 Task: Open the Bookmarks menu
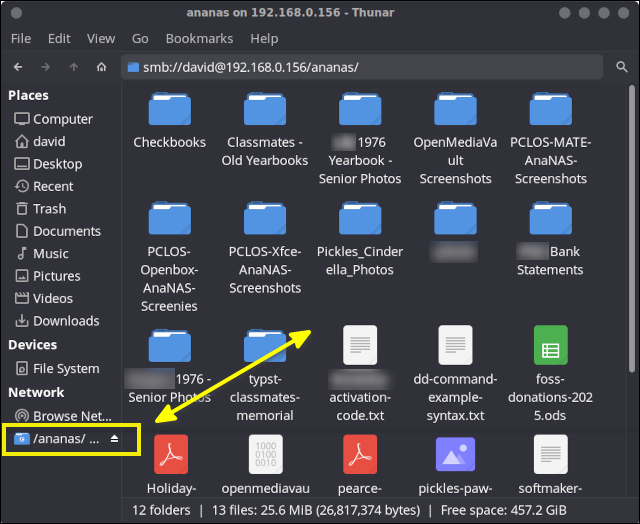[x=197, y=38]
